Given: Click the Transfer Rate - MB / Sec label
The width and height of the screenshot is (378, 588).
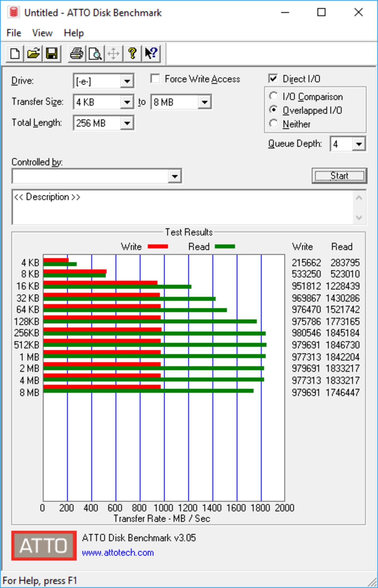Looking at the screenshot, I should click(162, 518).
